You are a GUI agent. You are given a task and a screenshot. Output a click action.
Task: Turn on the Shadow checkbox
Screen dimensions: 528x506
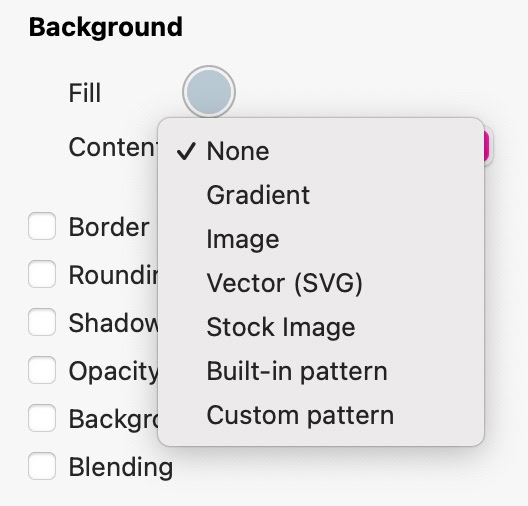point(42,322)
